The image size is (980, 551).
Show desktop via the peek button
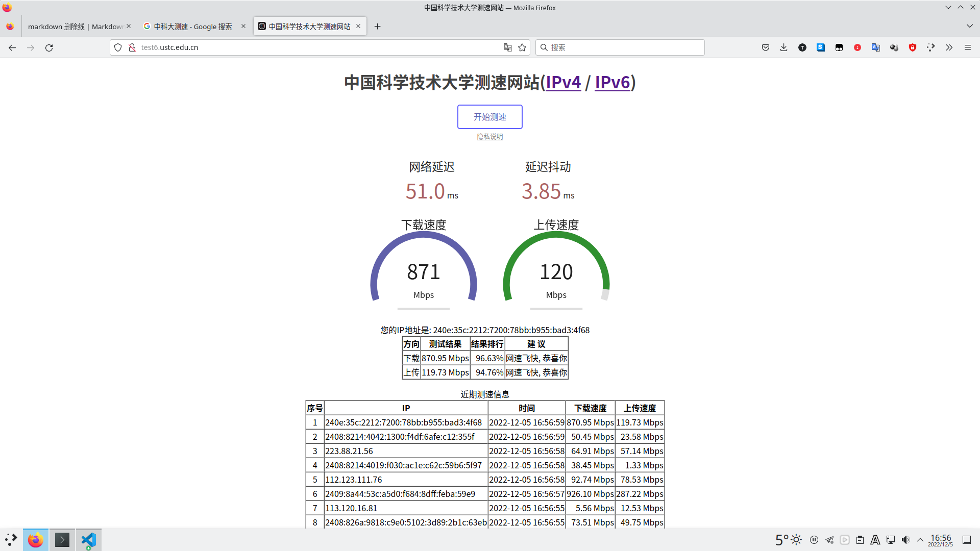(967, 540)
